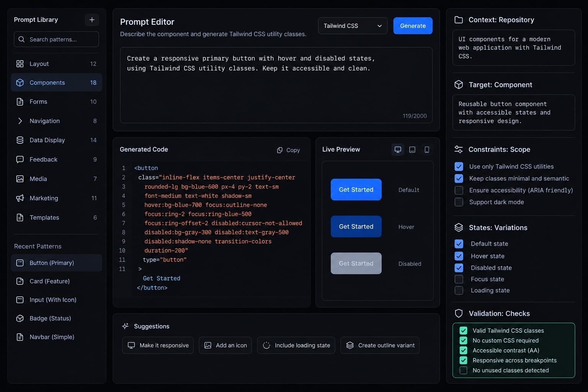The width and height of the screenshot is (588, 392).
Task: Open the Feedback category
Action: 56,160
